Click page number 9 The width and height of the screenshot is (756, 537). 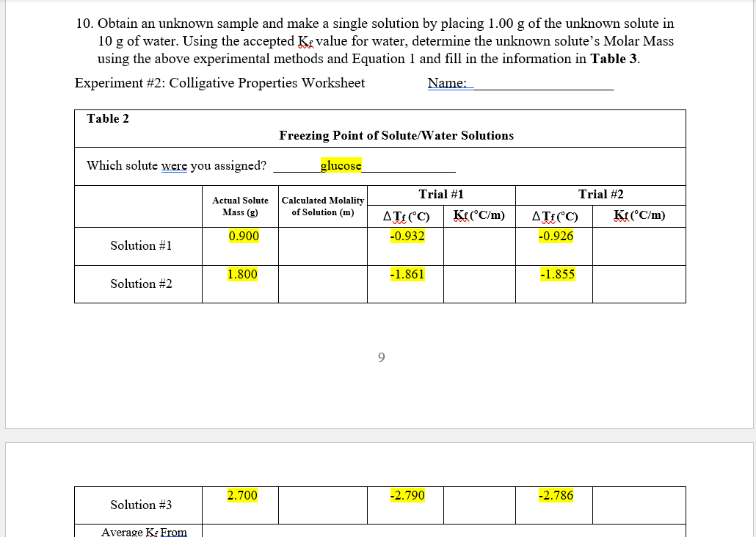pos(382,358)
